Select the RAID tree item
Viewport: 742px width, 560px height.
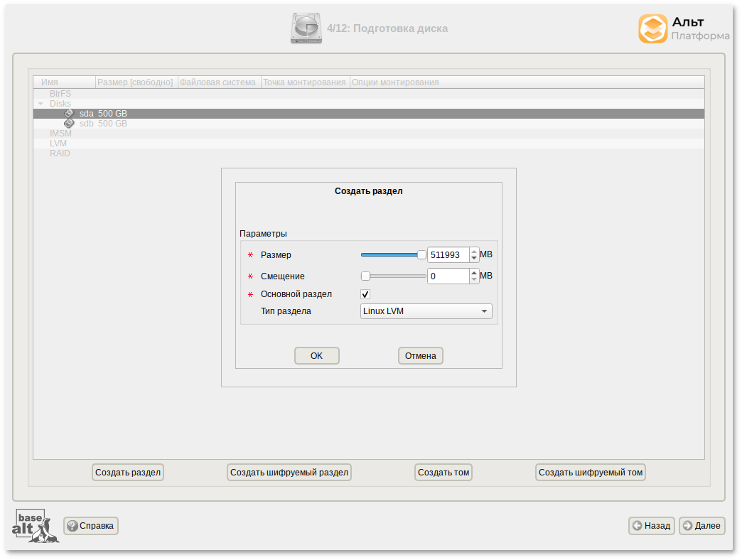pyautogui.click(x=60, y=153)
